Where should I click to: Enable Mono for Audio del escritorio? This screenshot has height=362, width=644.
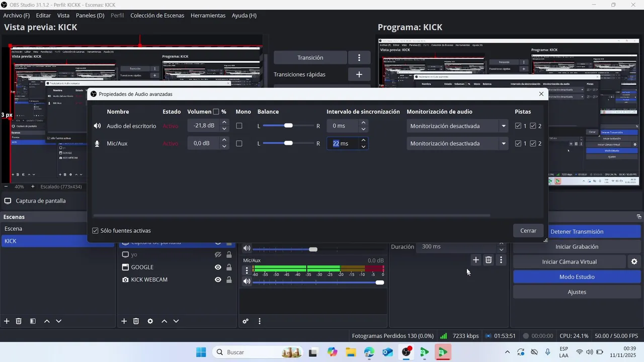239,126
